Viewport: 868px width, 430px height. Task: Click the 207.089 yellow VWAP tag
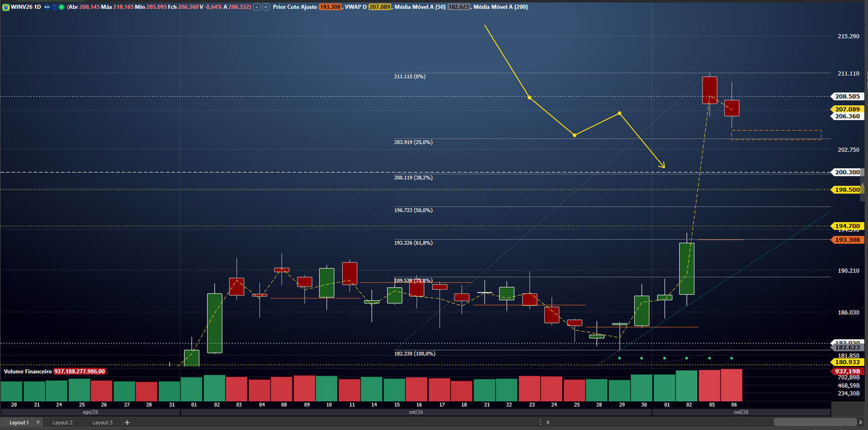[847, 109]
